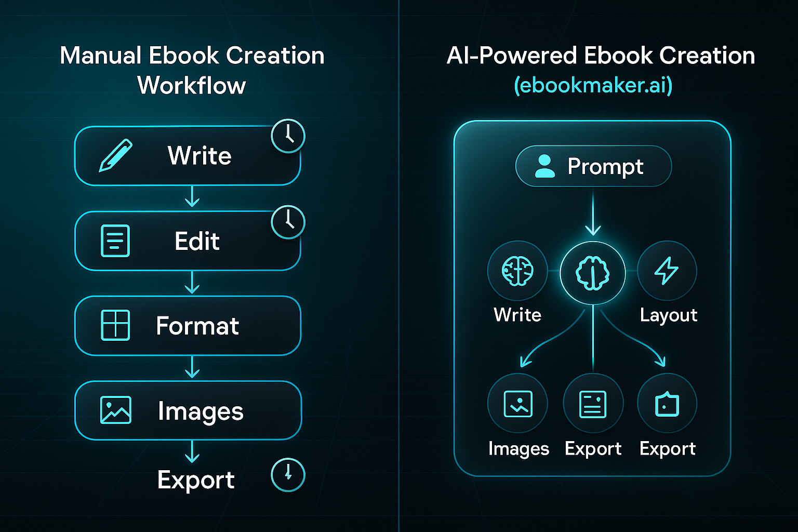Select the grid icon on the Format step
The width and height of the screenshot is (798, 532).
[x=114, y=326]
